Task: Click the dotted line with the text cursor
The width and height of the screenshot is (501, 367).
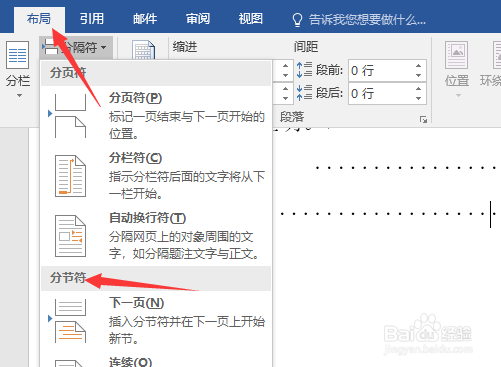Action: tap(388, 214)
